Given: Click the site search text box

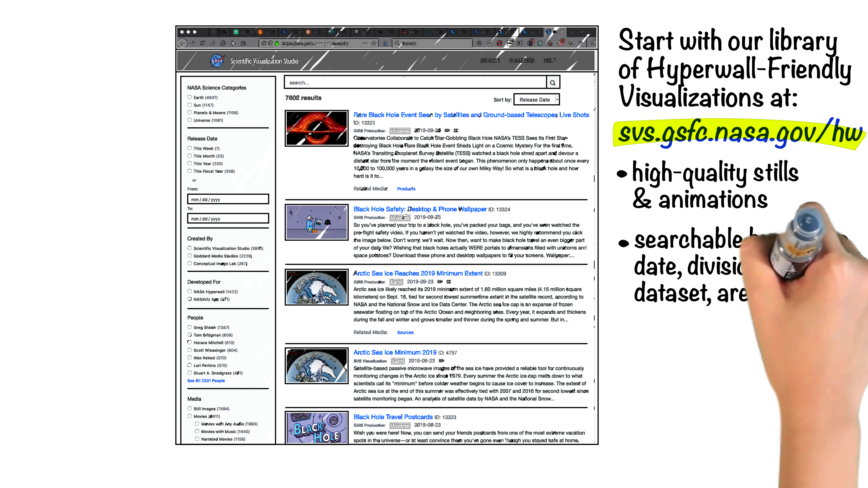Looking at the screenshot, I should point(415,82).
